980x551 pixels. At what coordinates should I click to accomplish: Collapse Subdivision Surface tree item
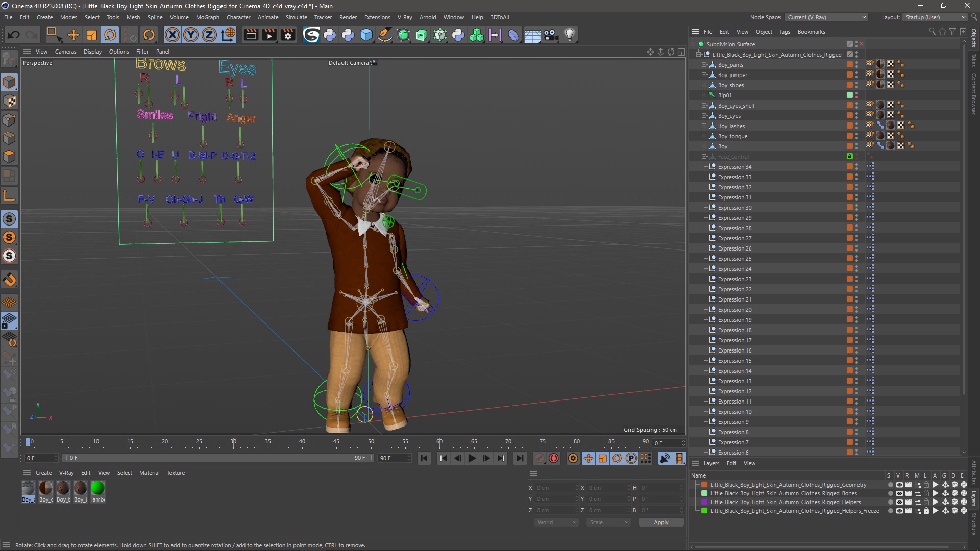click(x=693, y=44)
